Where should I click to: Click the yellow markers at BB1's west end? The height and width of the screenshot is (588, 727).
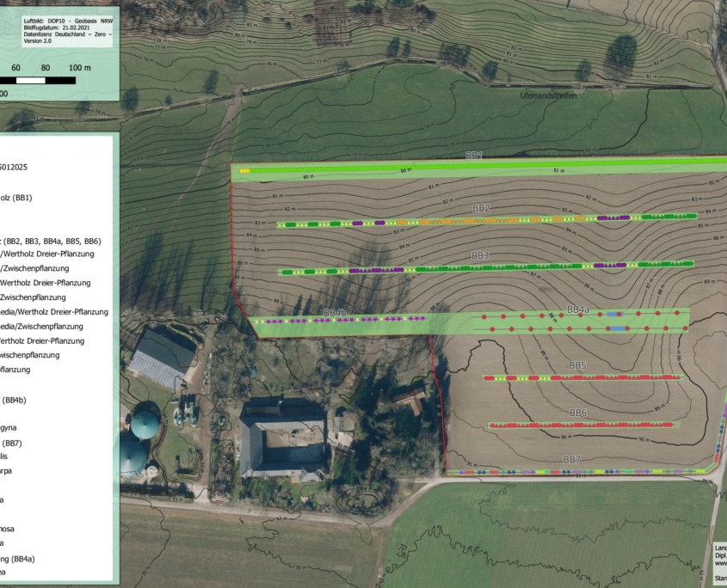pos(244,171)
